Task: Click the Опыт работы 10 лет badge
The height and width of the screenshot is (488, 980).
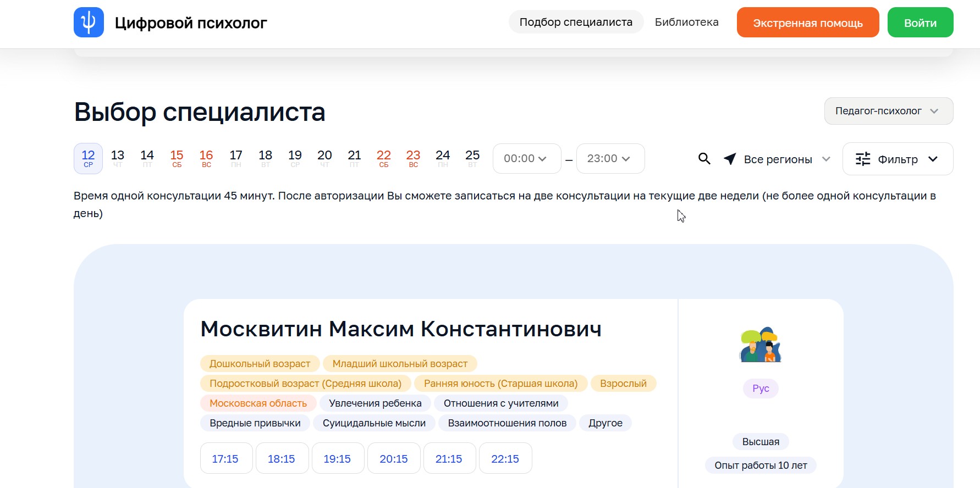Action: (x=761, y=465)
